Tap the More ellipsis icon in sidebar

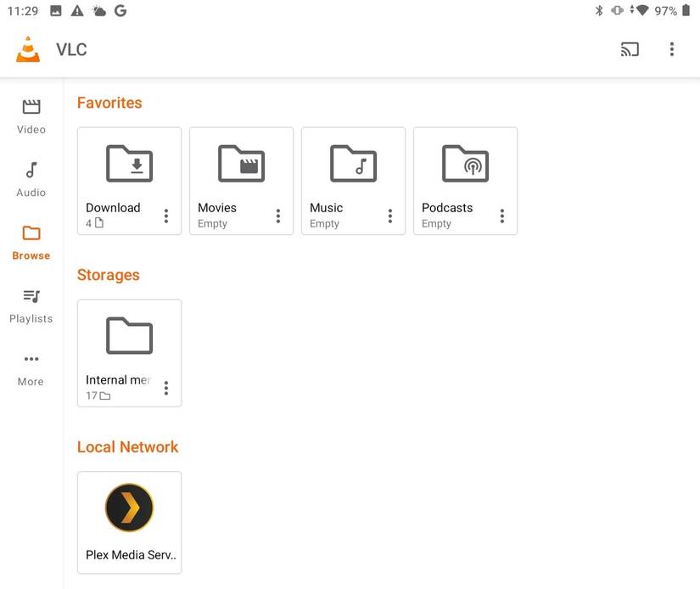(x=31, y=358)
